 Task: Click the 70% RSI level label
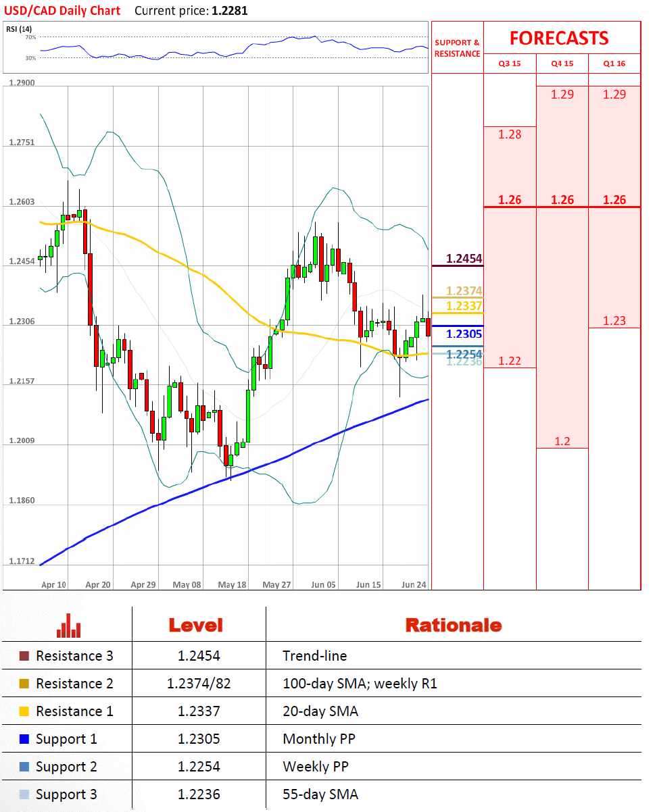pos(30,37)
